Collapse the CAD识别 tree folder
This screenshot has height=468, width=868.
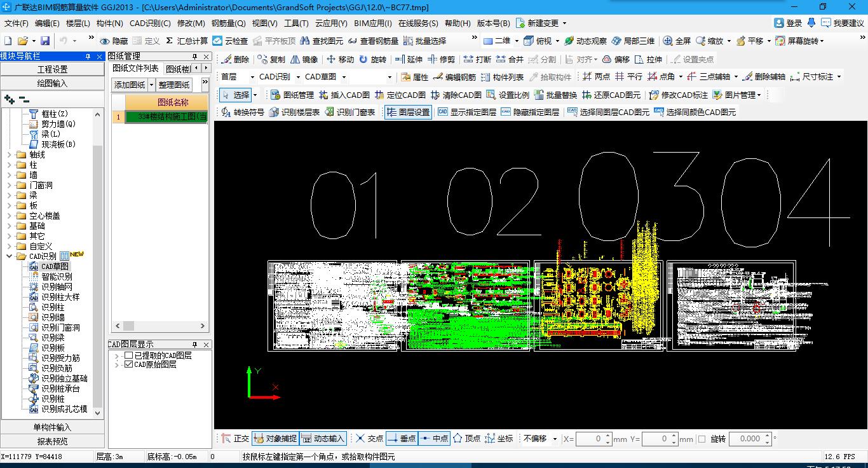pyautogui.click(x=10, y=256)
